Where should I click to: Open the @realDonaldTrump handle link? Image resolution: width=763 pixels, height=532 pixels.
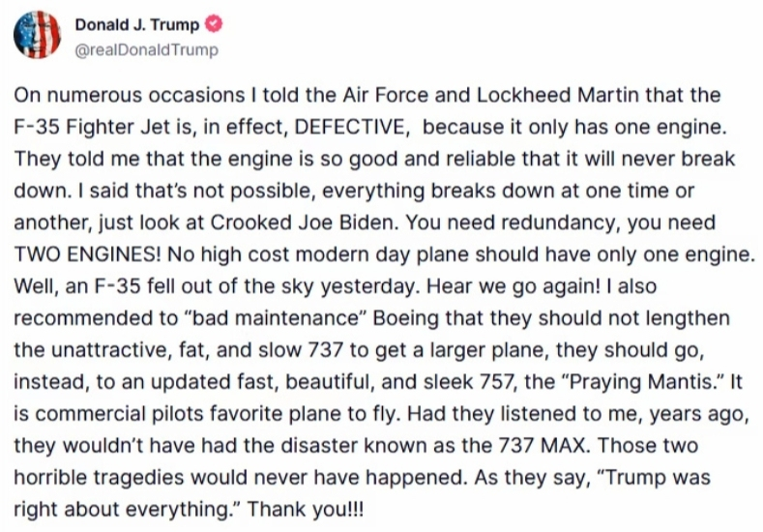(x=146, y=50)
